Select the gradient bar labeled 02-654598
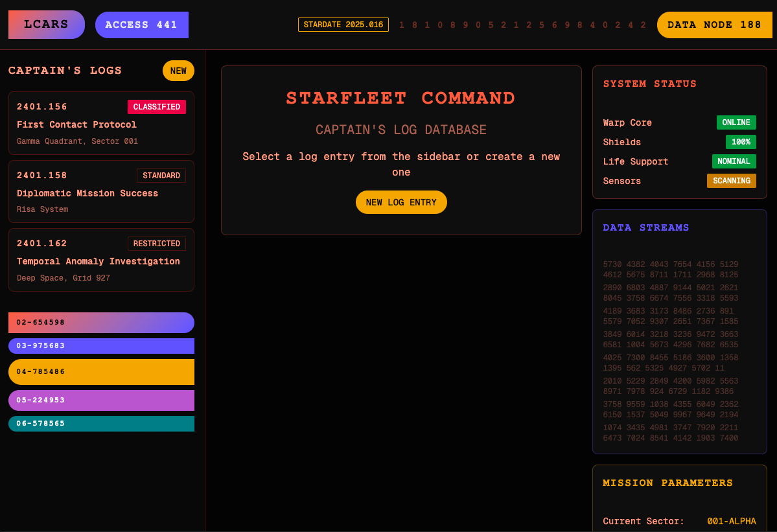The width and height of the screenshot is (777, 532). (101, 323)
